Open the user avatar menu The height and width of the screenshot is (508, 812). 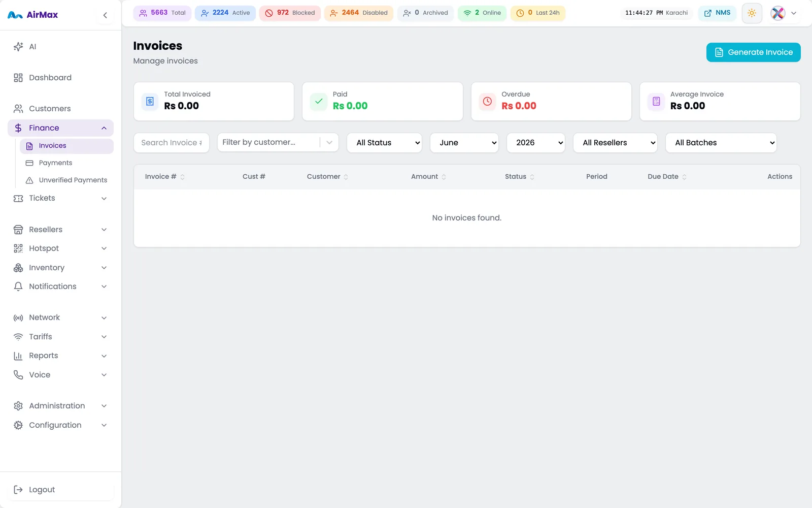point(784,13)
